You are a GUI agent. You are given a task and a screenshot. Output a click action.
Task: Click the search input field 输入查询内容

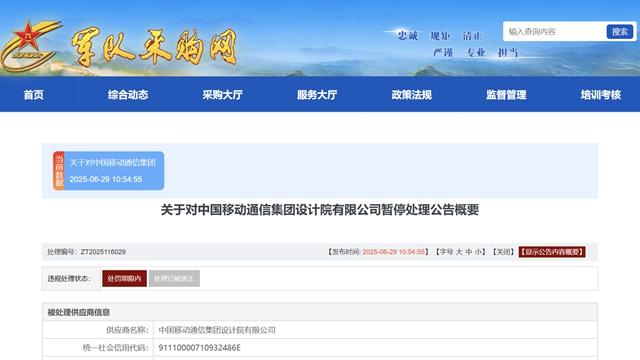(555, 31)
